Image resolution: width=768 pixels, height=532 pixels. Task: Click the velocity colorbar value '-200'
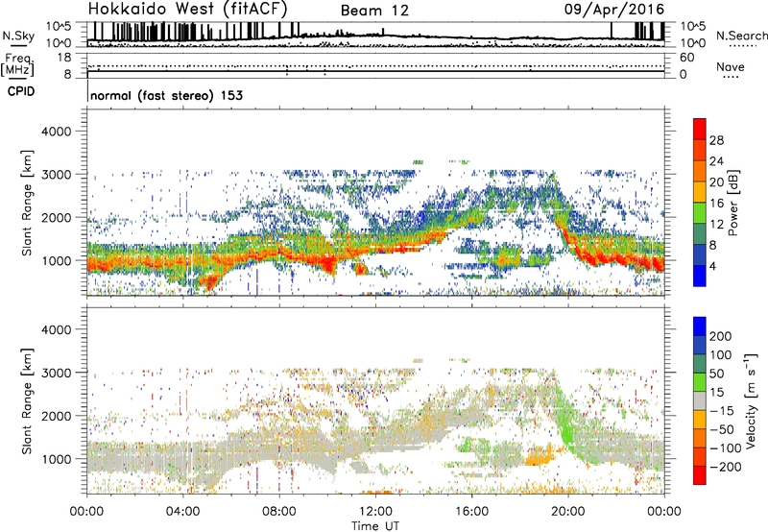pos(725,467)
